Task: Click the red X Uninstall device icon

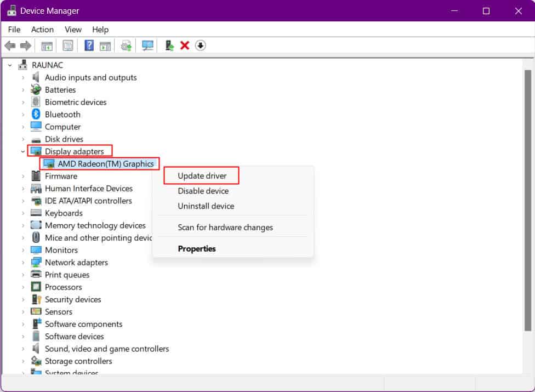Action: [x=185, y=46]
